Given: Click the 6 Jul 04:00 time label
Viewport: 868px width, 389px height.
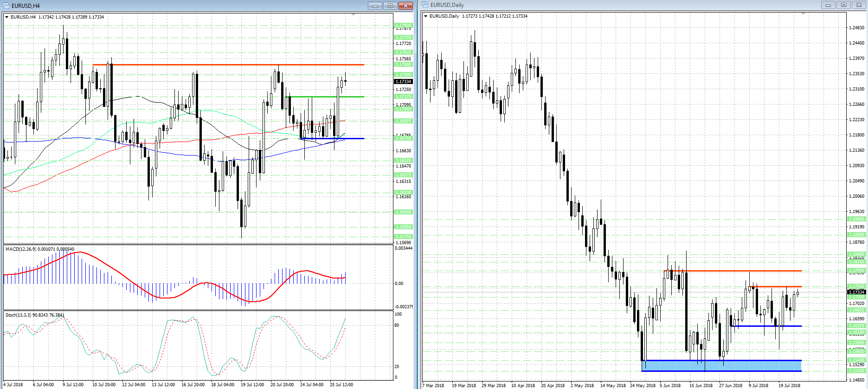Looking at the screenshot, I should point(43,385).
